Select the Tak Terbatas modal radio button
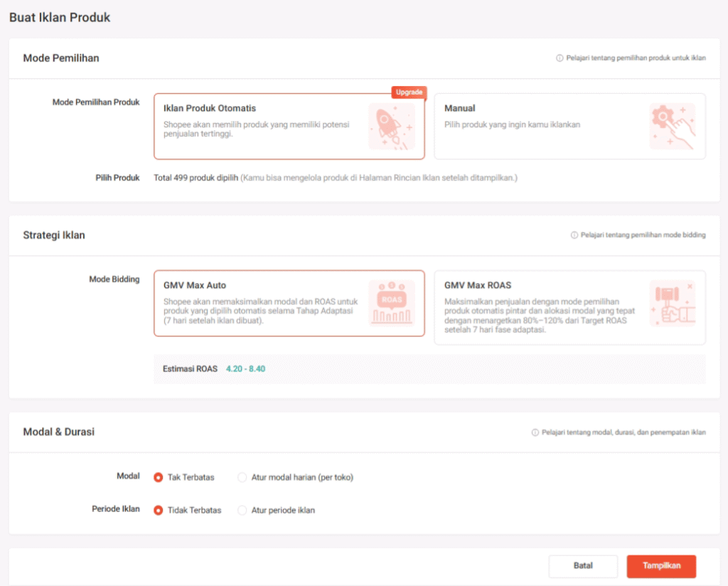 159,477
